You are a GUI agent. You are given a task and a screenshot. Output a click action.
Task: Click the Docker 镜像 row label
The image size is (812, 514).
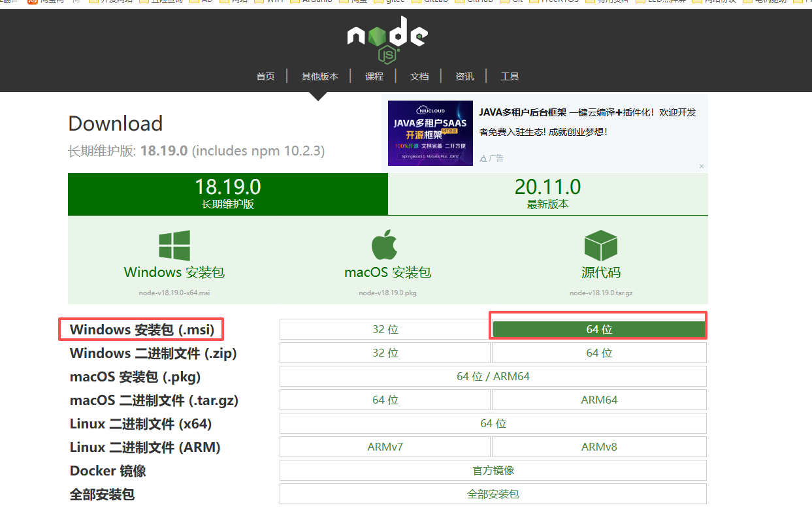tap(108, 471)
